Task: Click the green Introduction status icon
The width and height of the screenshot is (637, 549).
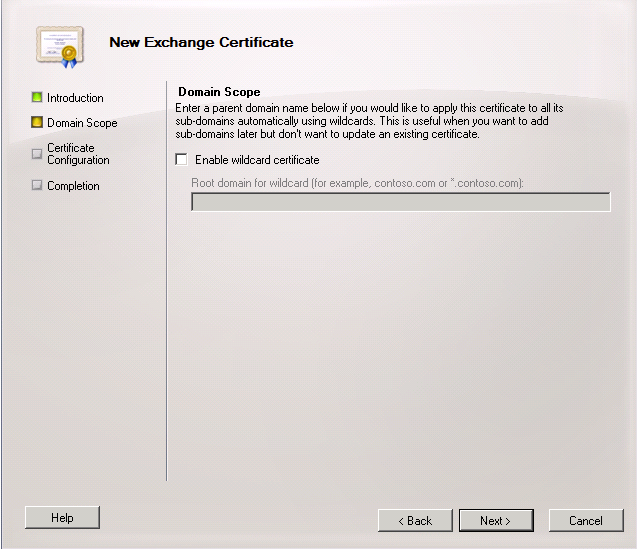Action: pos(37,97)
